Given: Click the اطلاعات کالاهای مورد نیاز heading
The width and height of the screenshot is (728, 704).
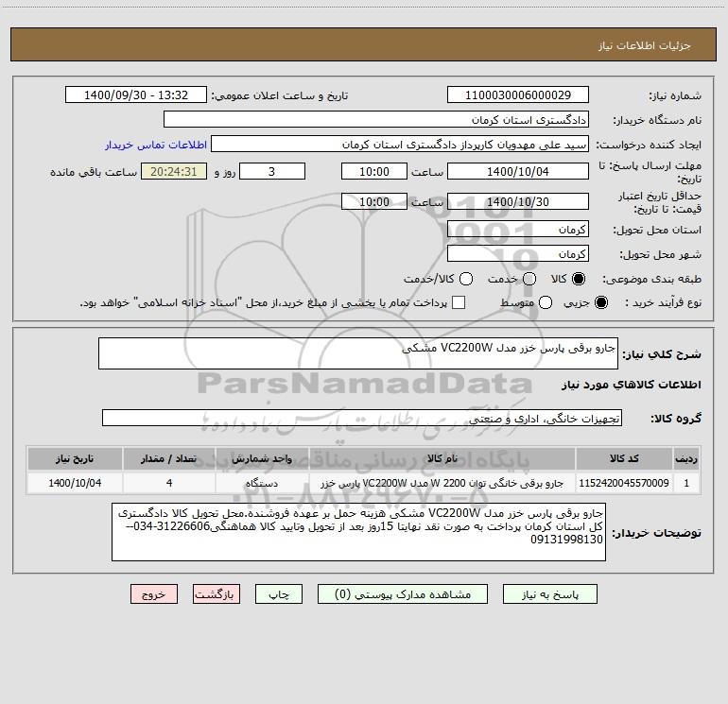Looking at the screenshot, I should pyautogui.click(x=632, y=385).
